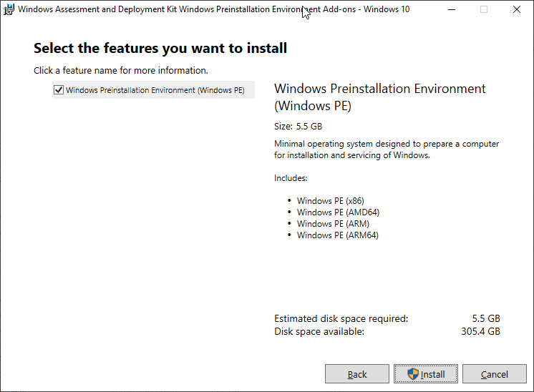534x392 pixels.
Task: Minimize the setup window
Action: coord(451,10)
